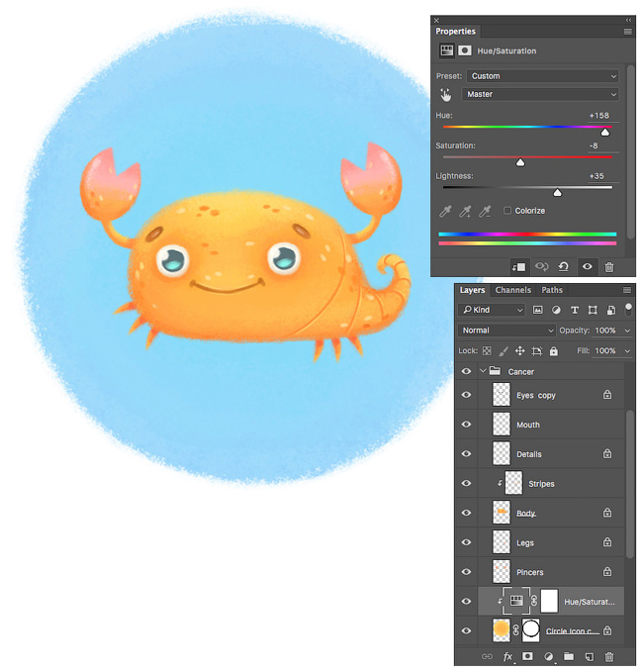643x672 pixels.
Task: Open the Preset dropdown showing Custom
Action: coord(542,76)
